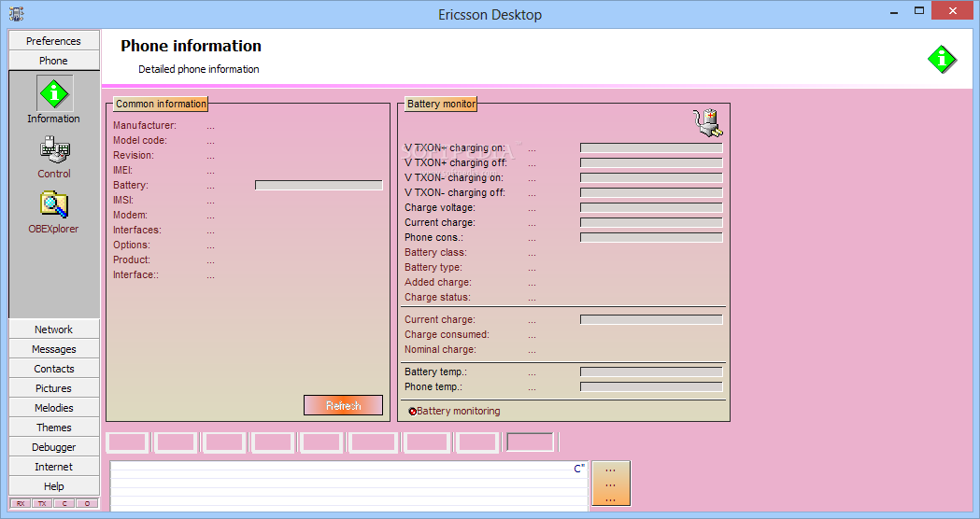Show the Themes section
The width and height of the screenshot is (980, 519).
54,428
